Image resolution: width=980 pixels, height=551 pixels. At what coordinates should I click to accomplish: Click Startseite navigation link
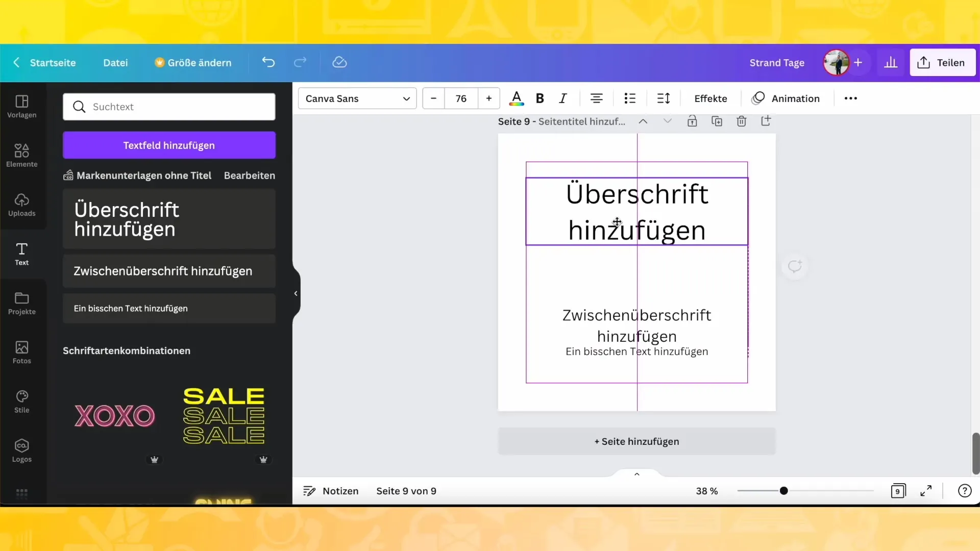tap(53, 62)
